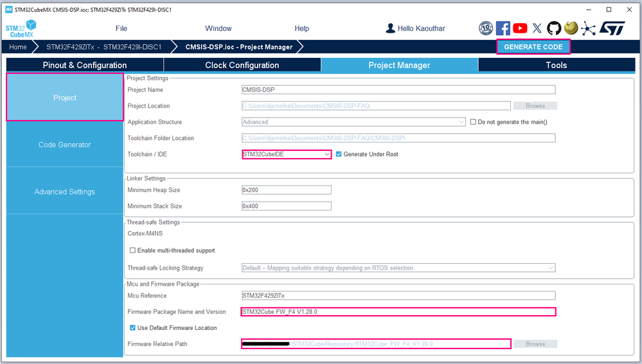Click Hello Kaouthar account label

click(x=422, y=28)
